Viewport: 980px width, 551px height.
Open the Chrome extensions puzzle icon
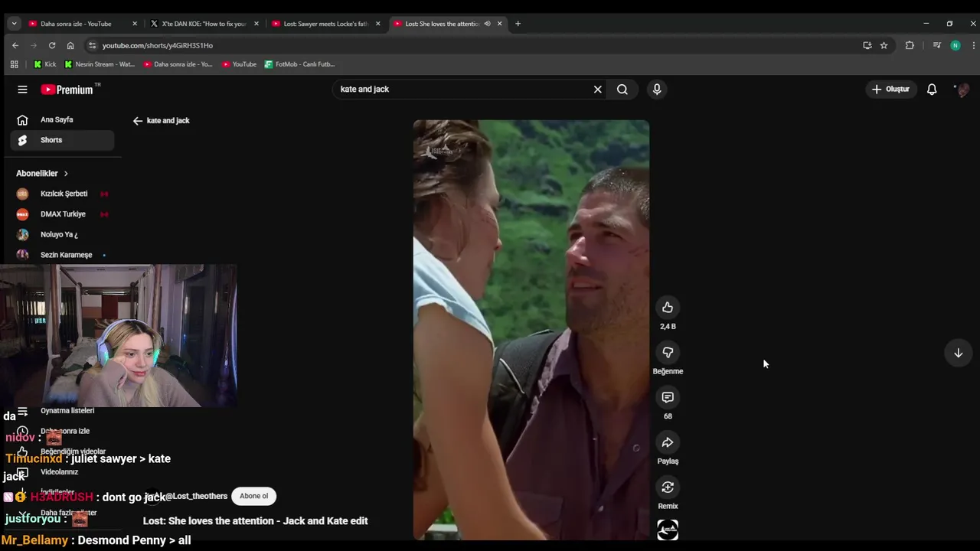[910, 45]
